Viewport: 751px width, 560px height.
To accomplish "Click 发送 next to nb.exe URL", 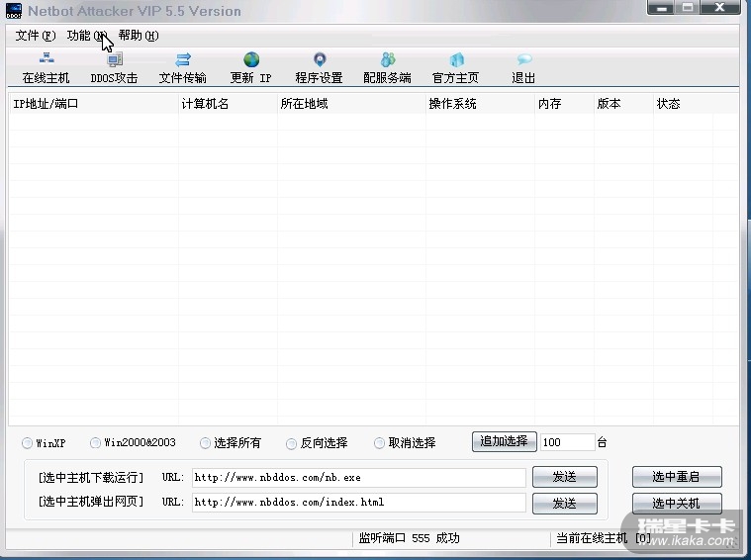I will point(565,477).
